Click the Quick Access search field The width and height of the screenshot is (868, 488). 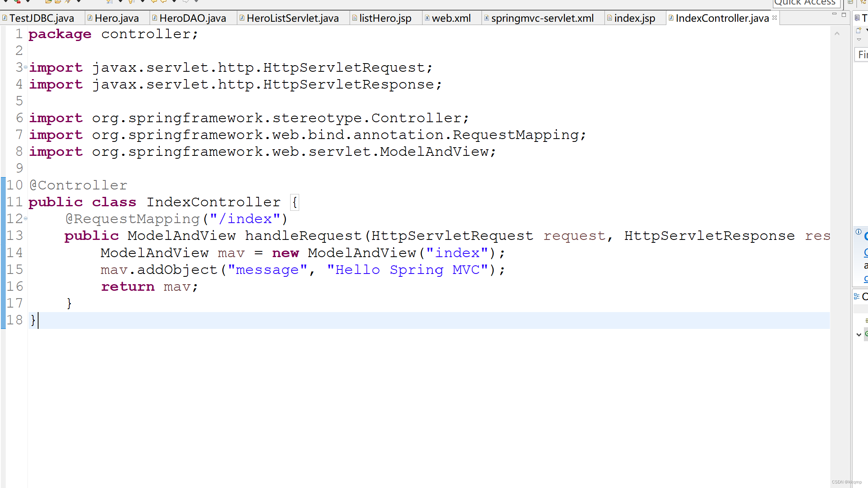805,3
